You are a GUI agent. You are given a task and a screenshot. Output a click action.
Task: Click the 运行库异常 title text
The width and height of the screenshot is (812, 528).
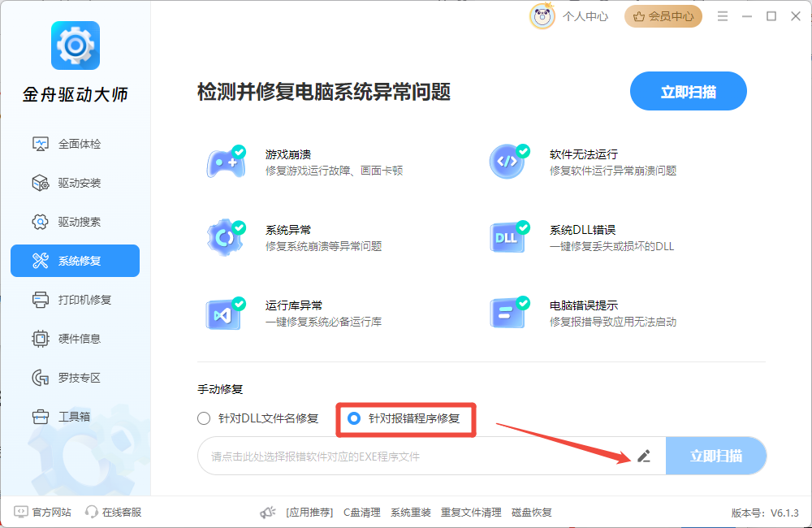click(x=294, y=305)
